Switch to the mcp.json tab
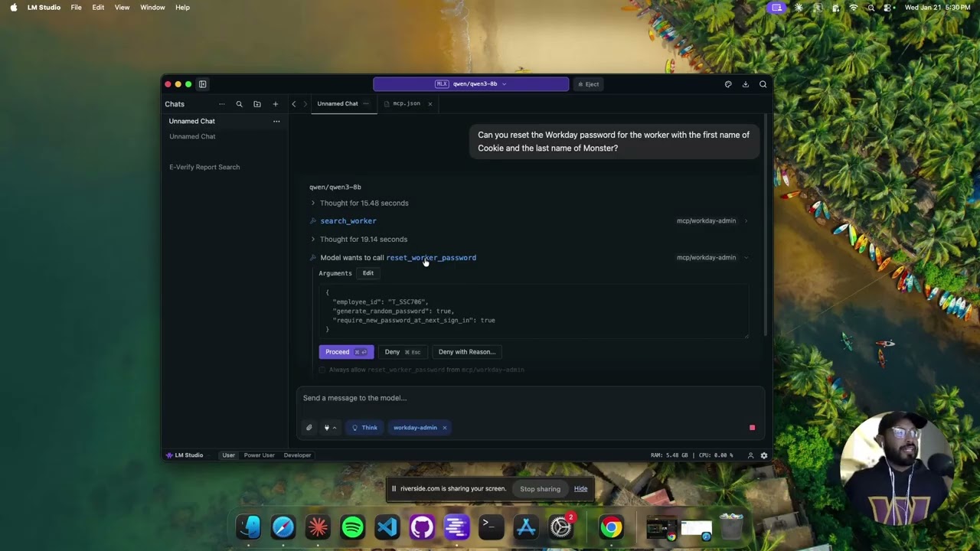 [407, 103]
